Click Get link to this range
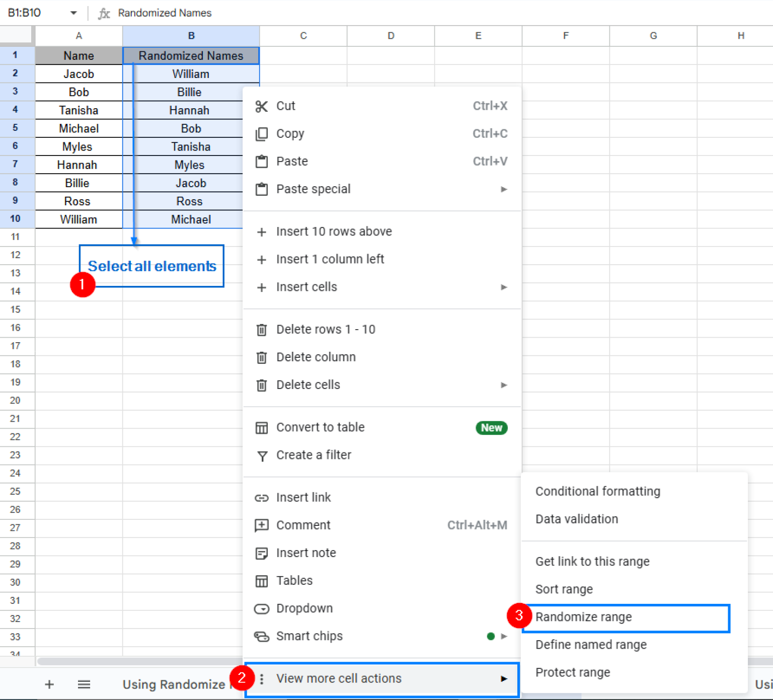 point(592,562)
